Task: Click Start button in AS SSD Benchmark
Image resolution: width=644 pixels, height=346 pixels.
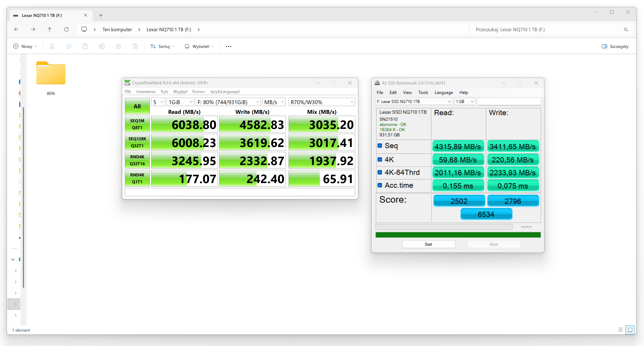Action: pyautogui.click(x=428, y=244)
